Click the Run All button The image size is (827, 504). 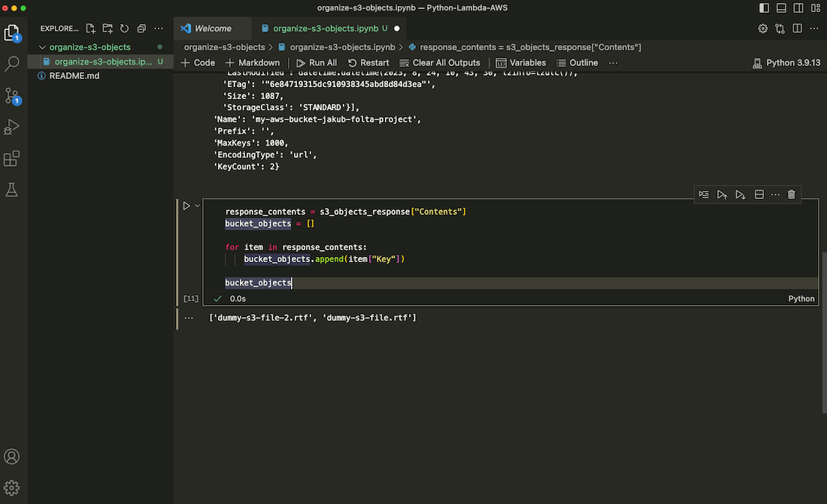pos(317,63)
